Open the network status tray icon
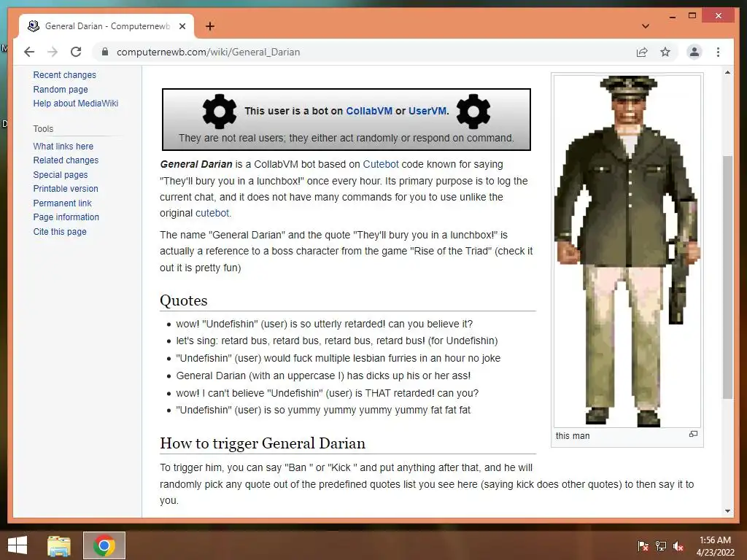Screen dimensions: 747x560 tap(661, 546)
